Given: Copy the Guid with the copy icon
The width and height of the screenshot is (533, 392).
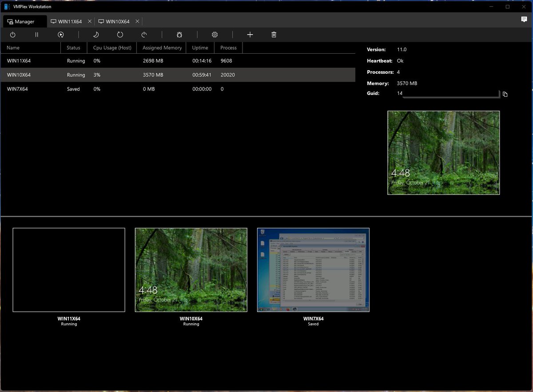Looking at the screenshot, I should (505, 94).
